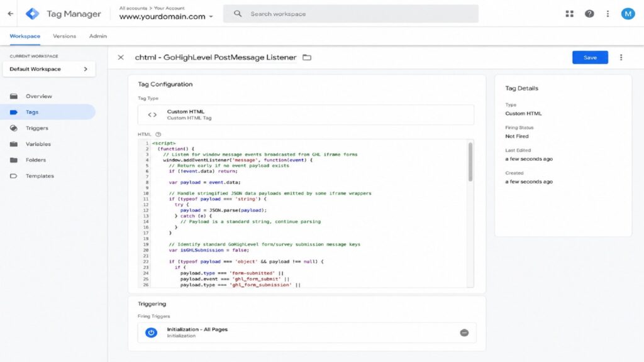Click the code editor vertical scrollbar
Screen dimensions: 644x362
(x=470, y=162)
